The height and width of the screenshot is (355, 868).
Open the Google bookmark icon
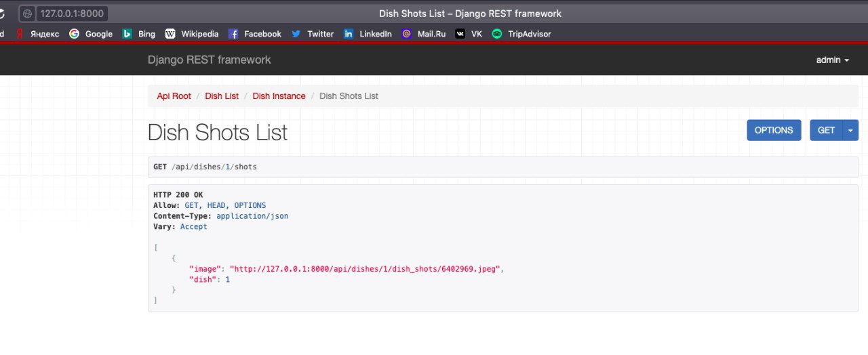[74, 34]
